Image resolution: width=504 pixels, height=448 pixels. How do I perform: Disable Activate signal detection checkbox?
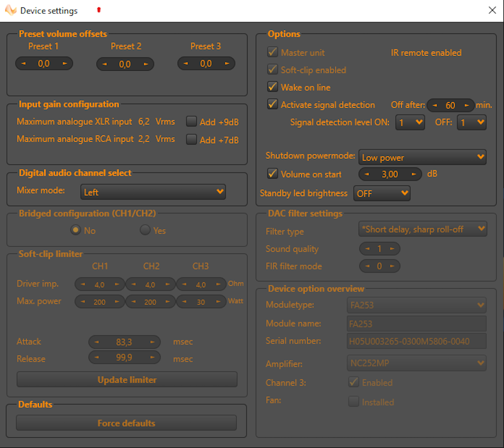(x=272, y=104)
